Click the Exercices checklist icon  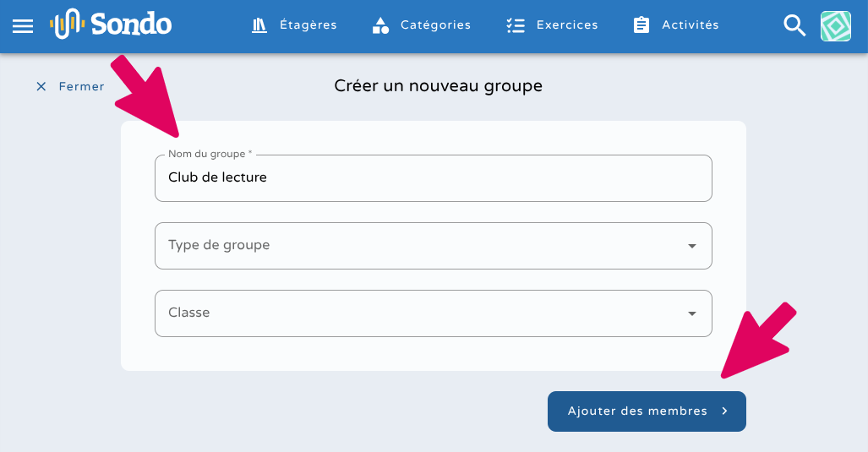pyautogui.click(x=516, y=25)
